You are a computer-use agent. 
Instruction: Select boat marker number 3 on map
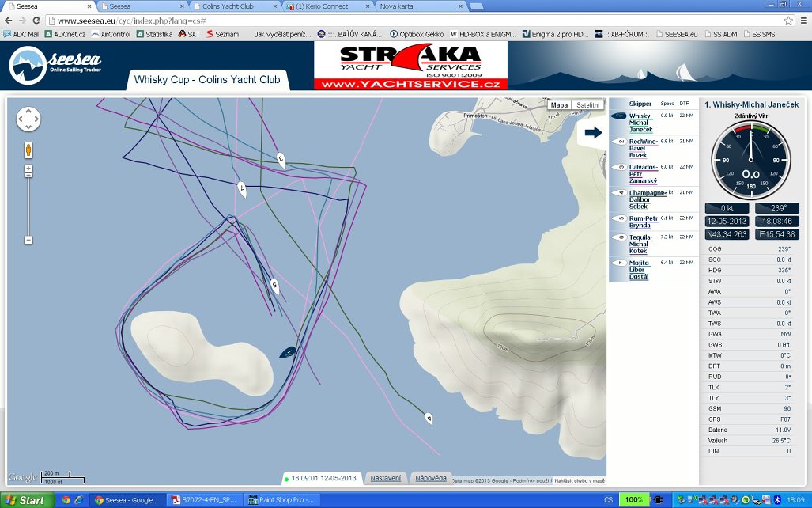point(281,159)
